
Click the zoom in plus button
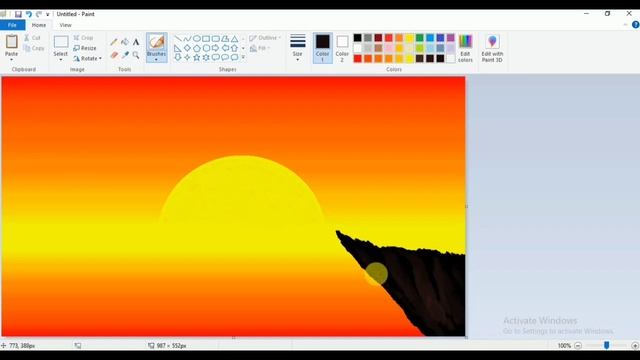click(x=635, y=345)
